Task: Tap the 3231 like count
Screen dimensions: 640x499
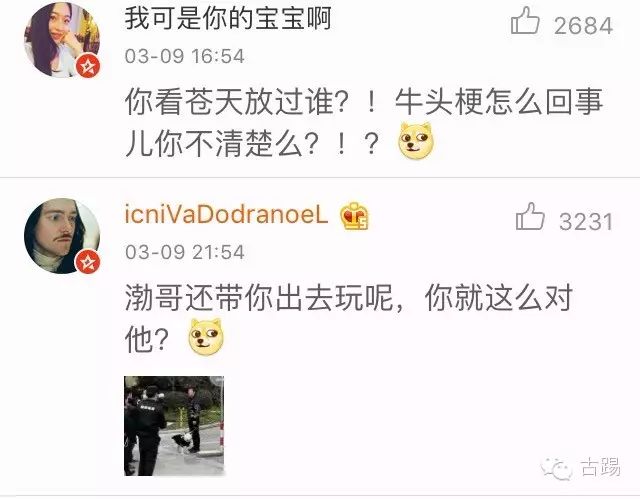Action: click(x=586, y=222)
